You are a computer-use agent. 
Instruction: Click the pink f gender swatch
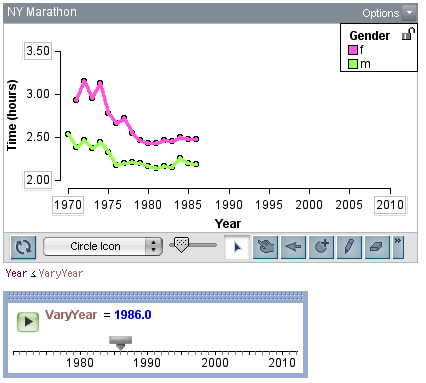pos(353,50)
